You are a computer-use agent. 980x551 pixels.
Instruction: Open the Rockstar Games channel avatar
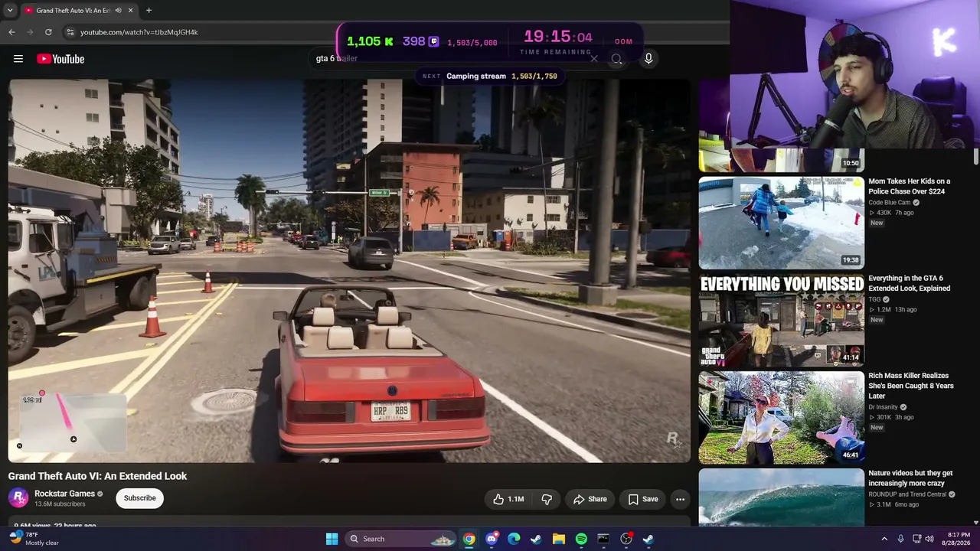pyautogui.click(x=18, y=498)
